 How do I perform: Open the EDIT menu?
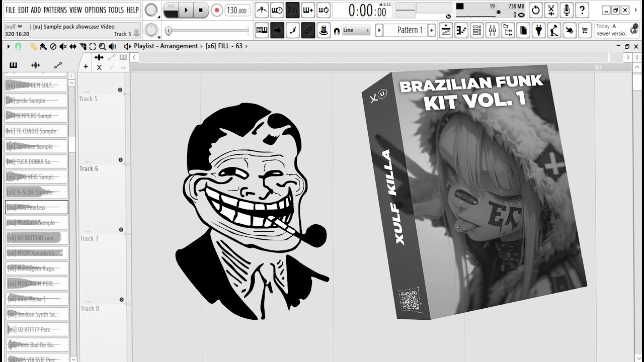[23, 10]
